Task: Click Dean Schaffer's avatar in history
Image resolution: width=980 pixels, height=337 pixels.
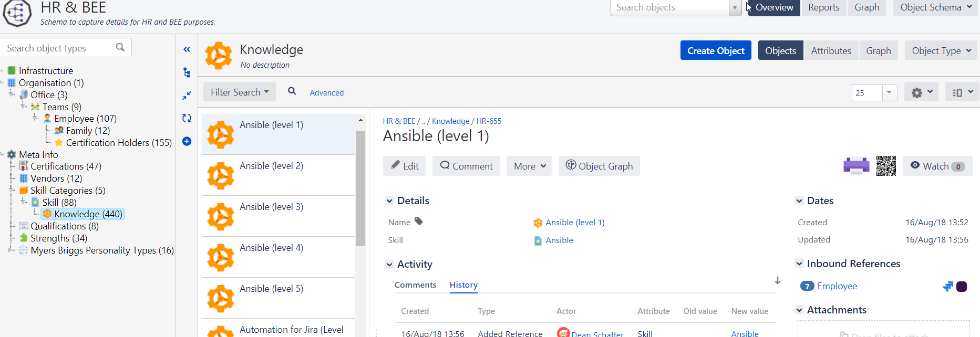Action: 563,333
